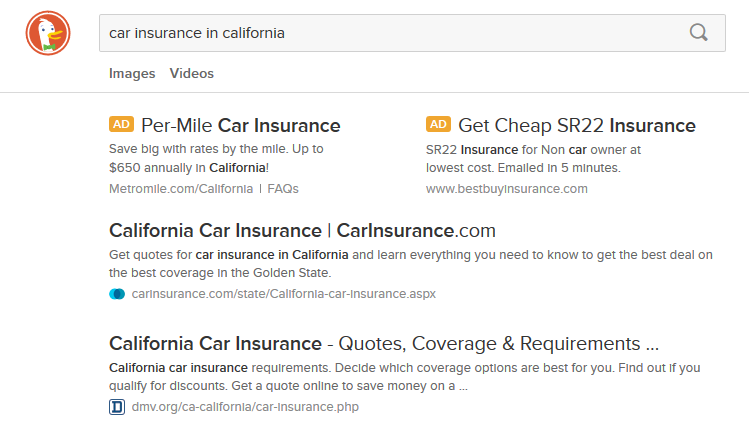
Task: Click the carinsurance.com/state URL link
Action: pyautogui.click(x=283, y=294)
